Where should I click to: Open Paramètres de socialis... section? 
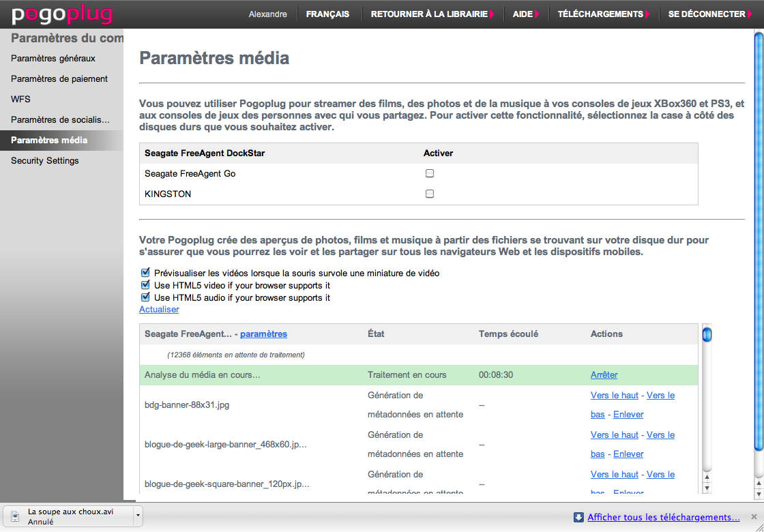pos(61,120)
